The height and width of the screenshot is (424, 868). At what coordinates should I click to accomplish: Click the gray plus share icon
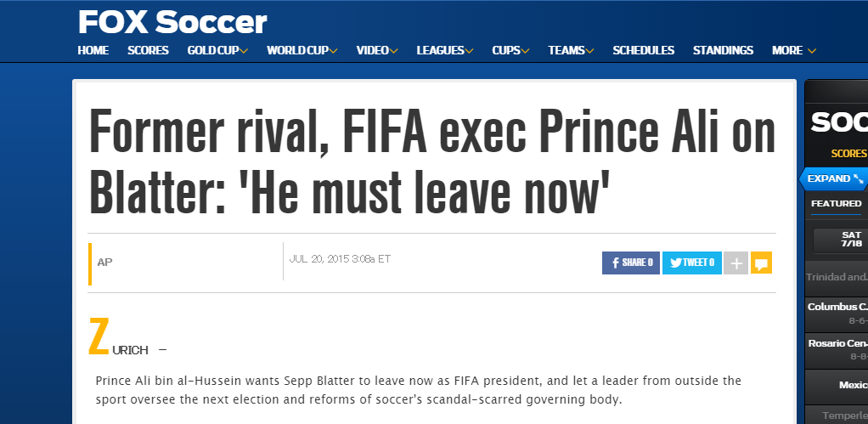[x=736, y=263]
